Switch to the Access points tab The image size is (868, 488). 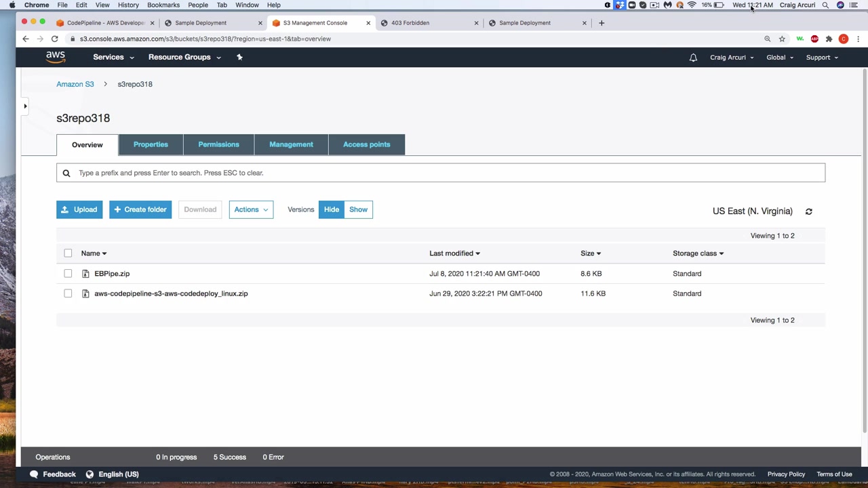[366, 144]
